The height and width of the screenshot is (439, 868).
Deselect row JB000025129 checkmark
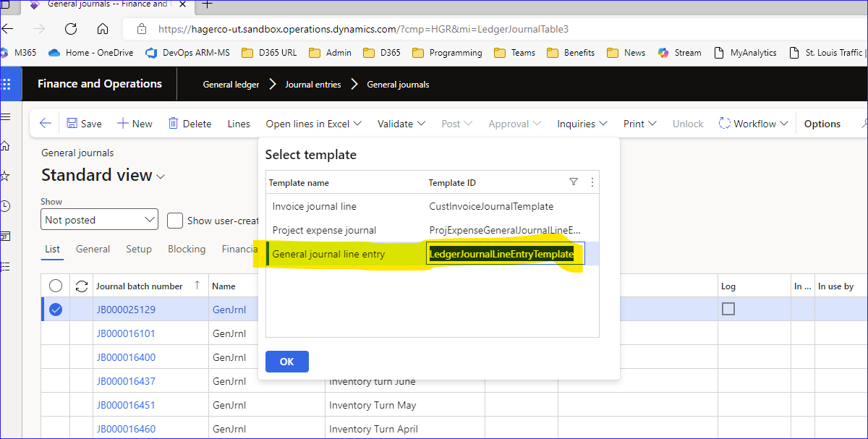coord(56,310)
